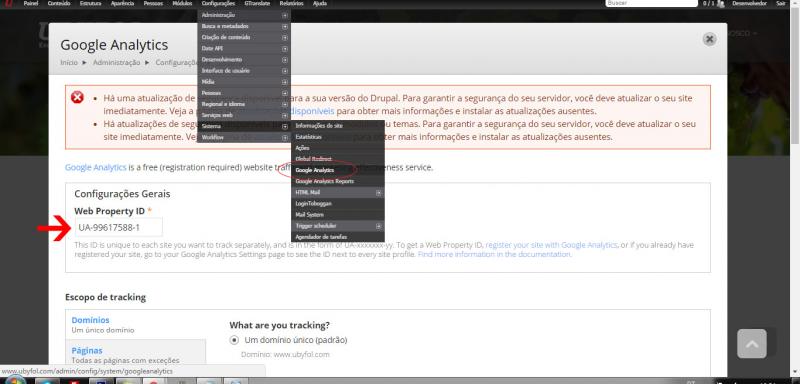The image size is (800, 384).
Task: Open 'Find more information in the documentation' link
Action: [x=494, y=254]
